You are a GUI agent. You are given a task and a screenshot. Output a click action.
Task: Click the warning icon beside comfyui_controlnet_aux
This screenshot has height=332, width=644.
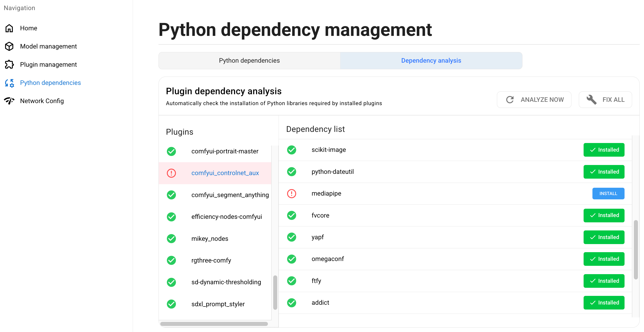(x=171, y=173)
